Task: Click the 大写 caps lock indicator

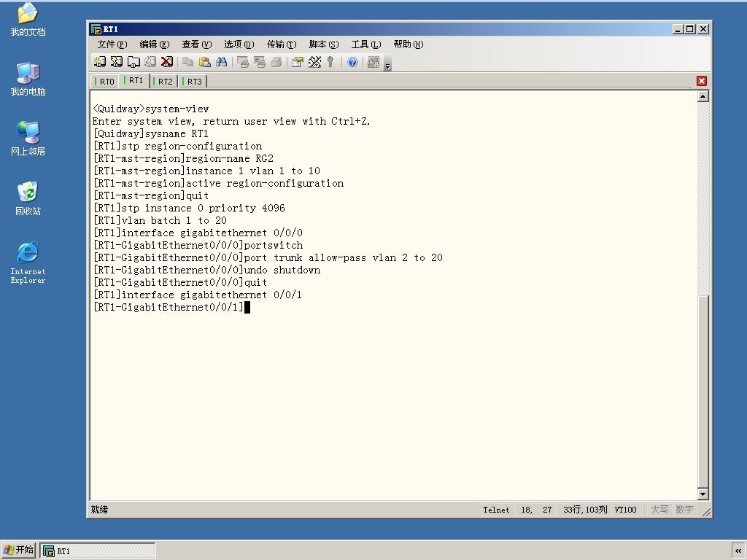Action: click(659, 510)
